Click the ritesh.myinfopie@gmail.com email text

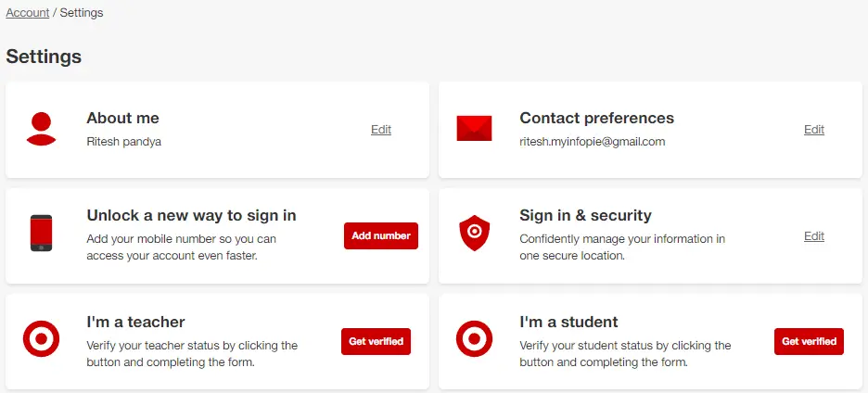593,142
